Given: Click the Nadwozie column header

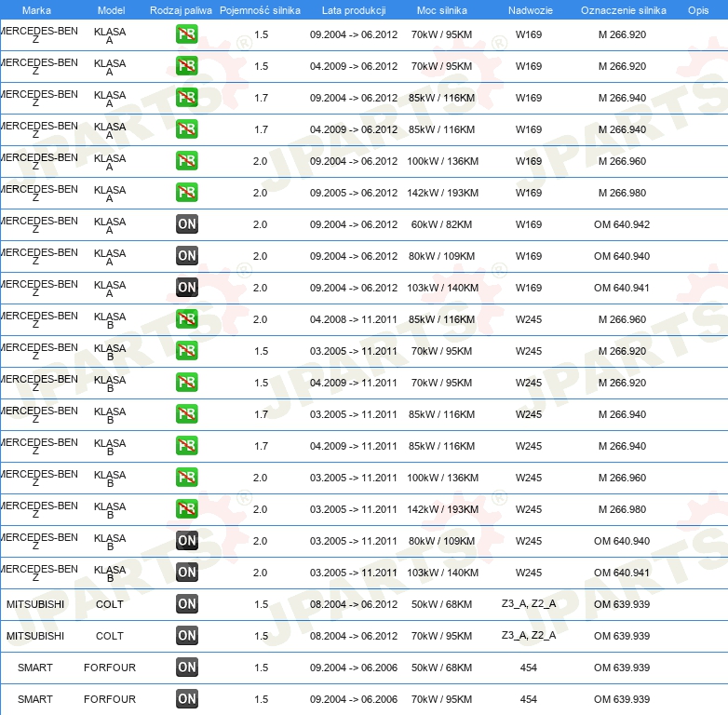Looking at the screenshot, I should [528, 10].
